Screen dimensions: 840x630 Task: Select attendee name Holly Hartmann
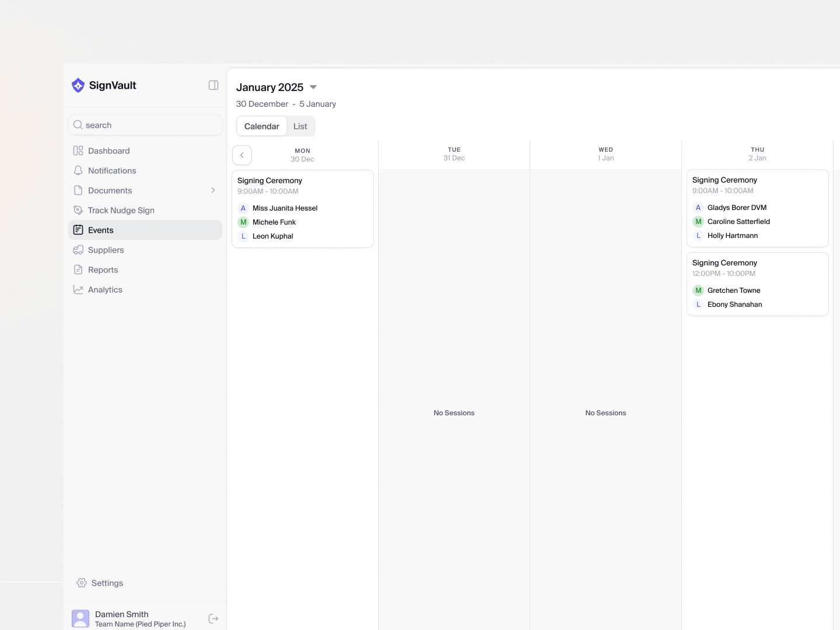[x=733, y=236]
